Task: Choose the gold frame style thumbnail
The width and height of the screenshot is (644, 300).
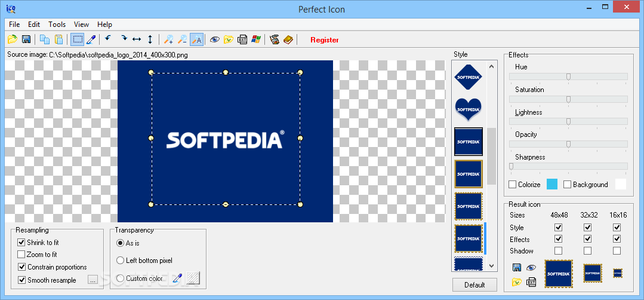Action: 468,174
